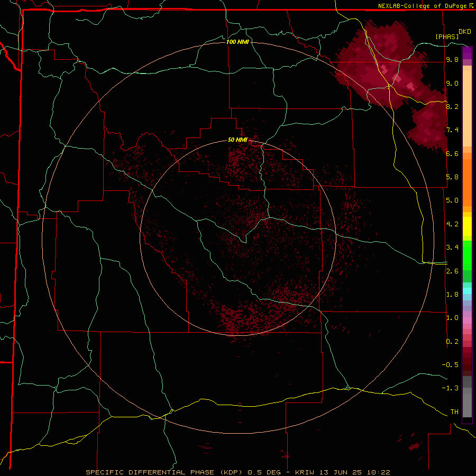This screenshot has width=476, height=476.
Task: Click the 5.0 scale value
Action: click(x=452, y=200)
